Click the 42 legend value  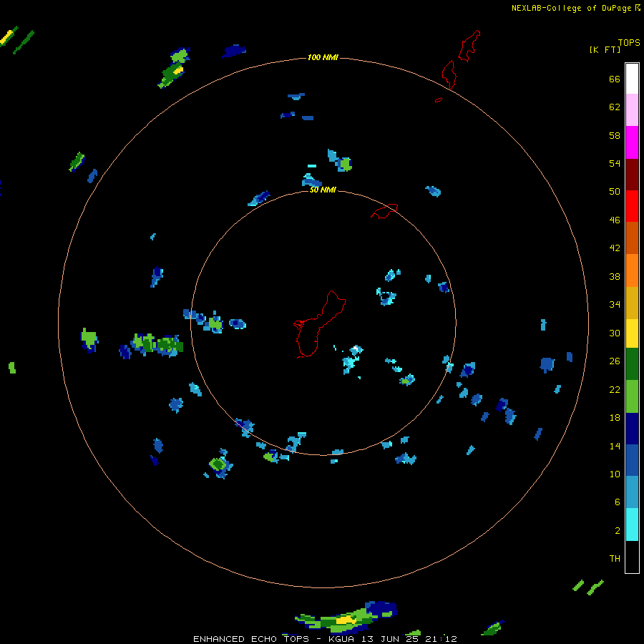[x=615, y=248]
